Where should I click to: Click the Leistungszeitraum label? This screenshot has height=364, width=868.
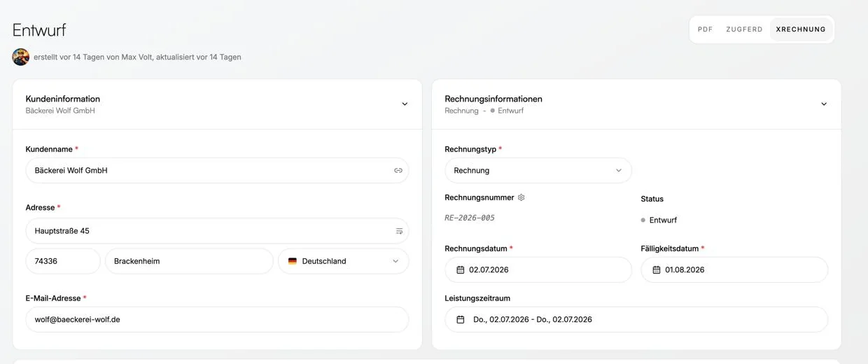click(477, 298)
